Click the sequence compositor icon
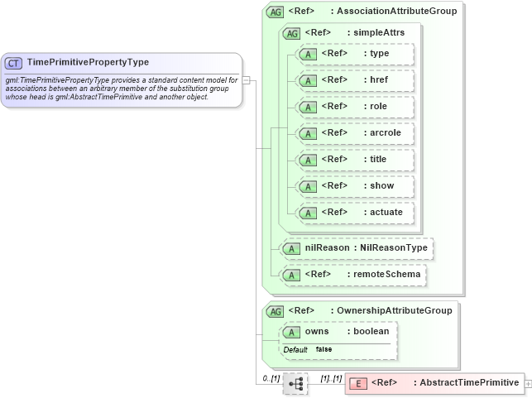 tap(295, 384)
